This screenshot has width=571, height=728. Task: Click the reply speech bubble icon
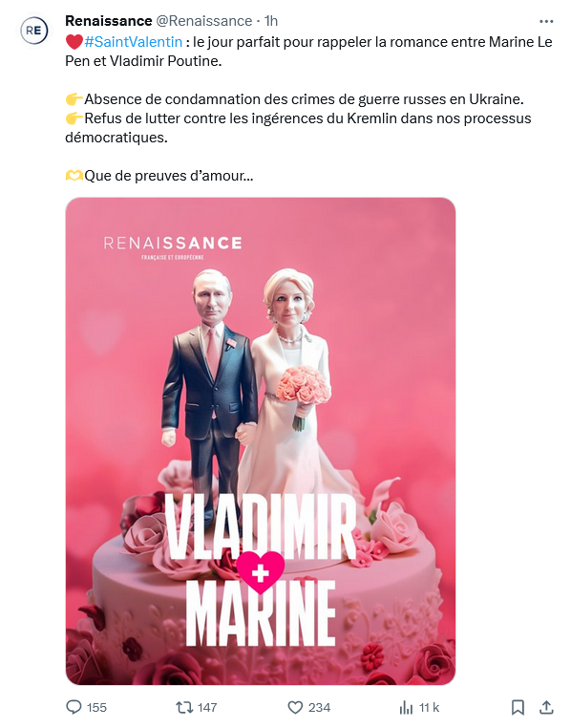coord(74,707)
